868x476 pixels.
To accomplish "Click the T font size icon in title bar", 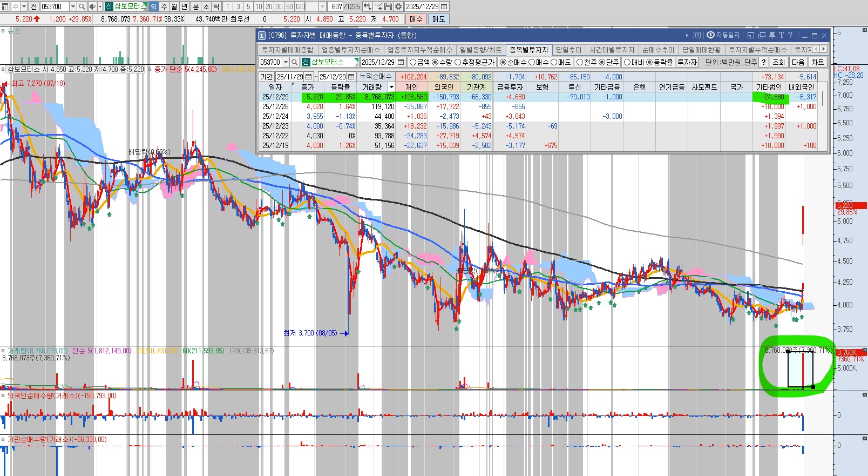I will (781, 35).
